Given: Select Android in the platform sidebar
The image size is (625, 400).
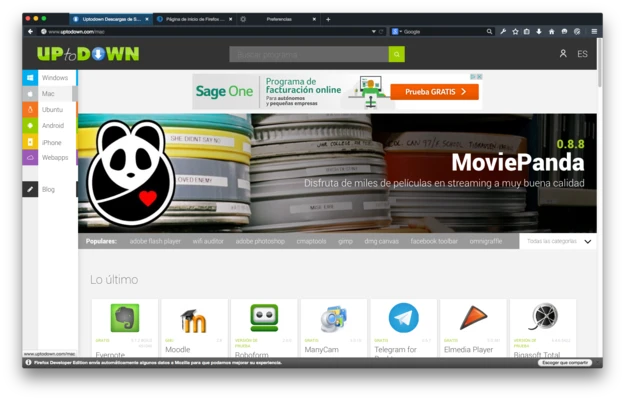Looking at the screenshot, I should point(50,125).
